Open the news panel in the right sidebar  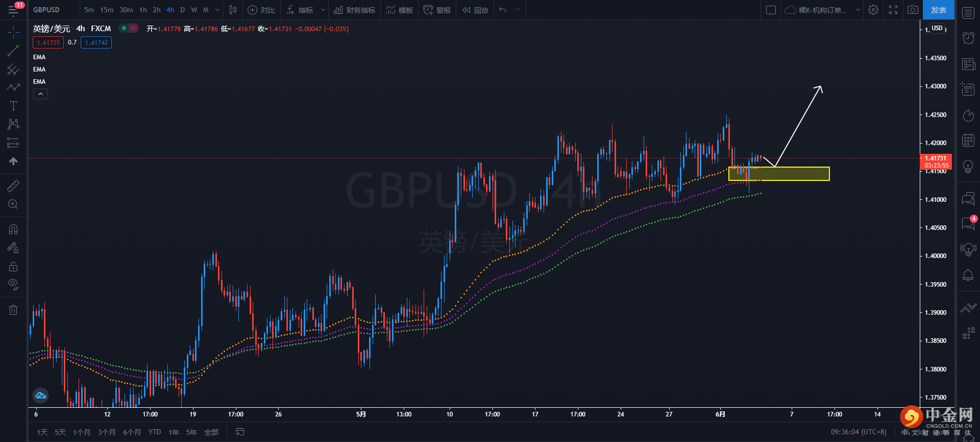pos(968,64)
